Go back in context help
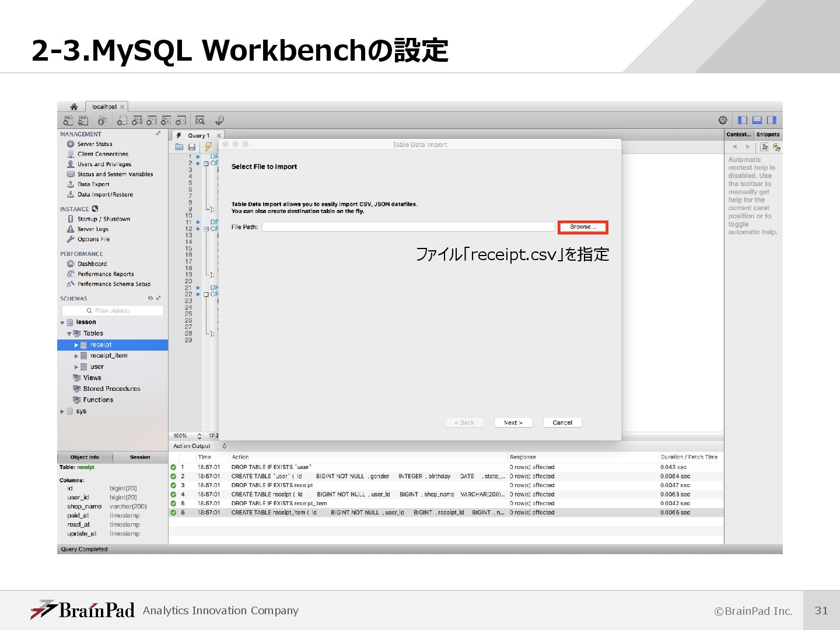 pos(735,147)
